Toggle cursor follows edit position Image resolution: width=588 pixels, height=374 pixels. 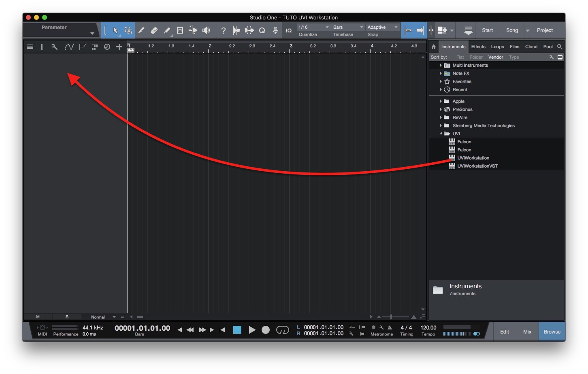pos(431,30)
